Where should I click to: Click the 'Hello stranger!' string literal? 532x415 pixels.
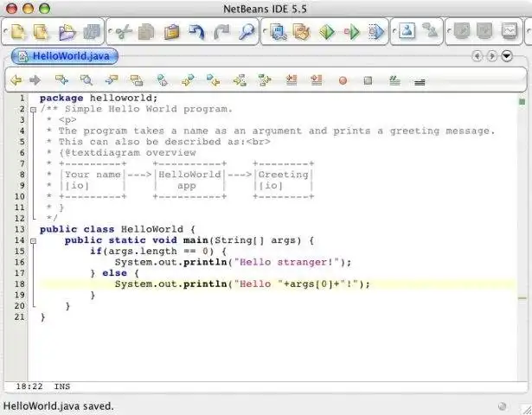click(x=287, y=262)
